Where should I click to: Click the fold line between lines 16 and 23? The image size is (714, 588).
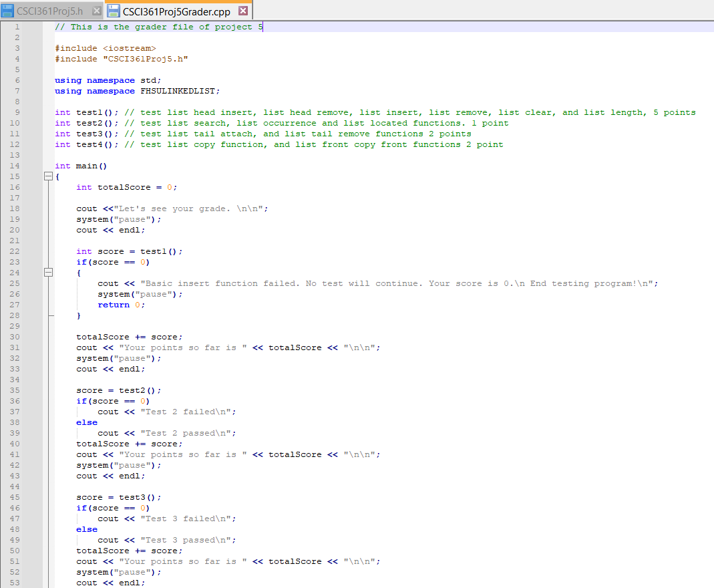point(48,219)
